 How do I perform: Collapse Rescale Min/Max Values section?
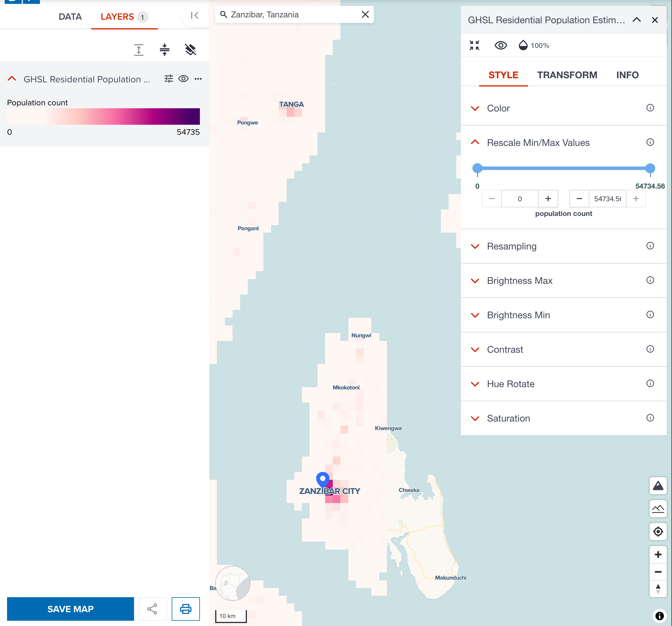(x=538, y=143)
